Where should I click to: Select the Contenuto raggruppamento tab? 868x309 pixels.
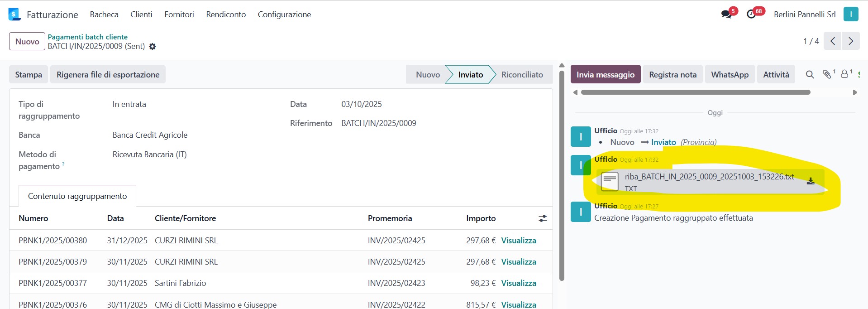coord(77,196)
